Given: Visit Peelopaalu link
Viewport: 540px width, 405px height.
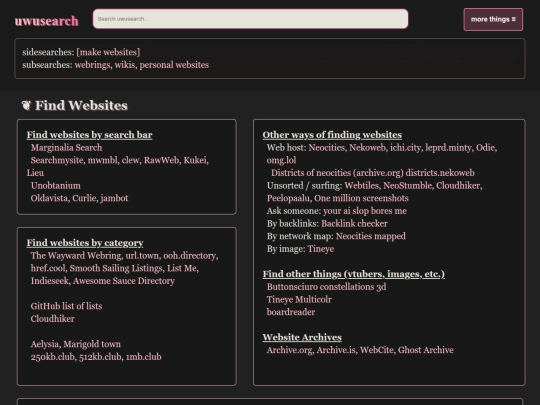Looking at the screenshot, I should tap(288, 198).
